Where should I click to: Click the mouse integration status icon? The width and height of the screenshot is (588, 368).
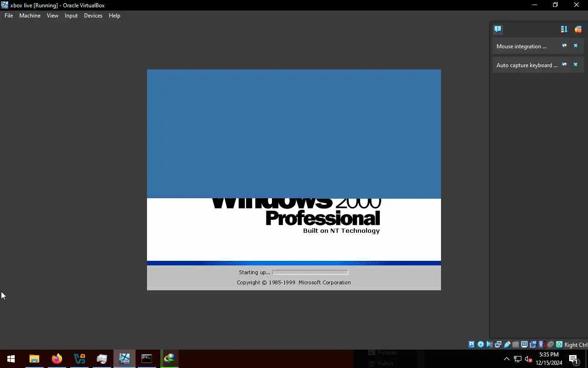coord(551,345)
